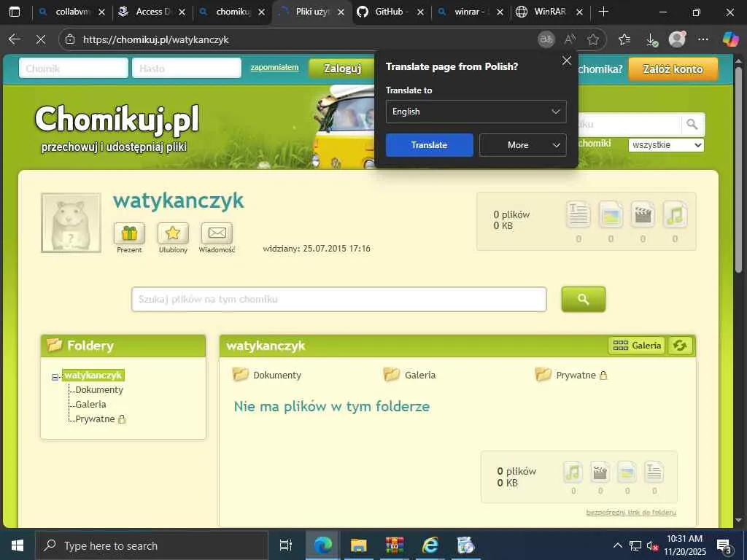Switch to the chomikuj search browser tab
The image size is (747, 560).
(x=233, y=12)
